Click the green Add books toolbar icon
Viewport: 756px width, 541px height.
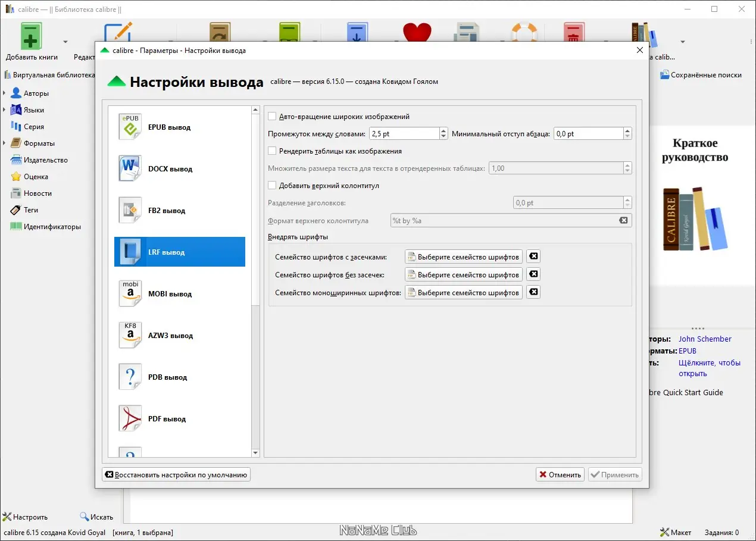[32, 35]
